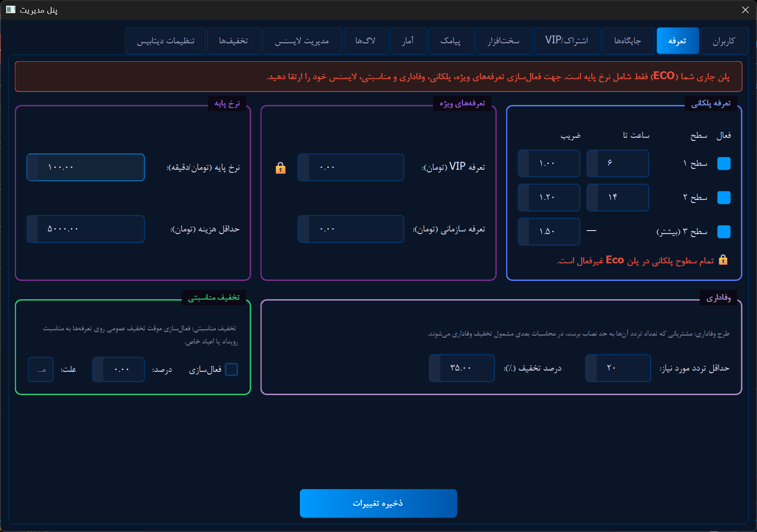
Task: Click the علت reason field
Action: 41,370
